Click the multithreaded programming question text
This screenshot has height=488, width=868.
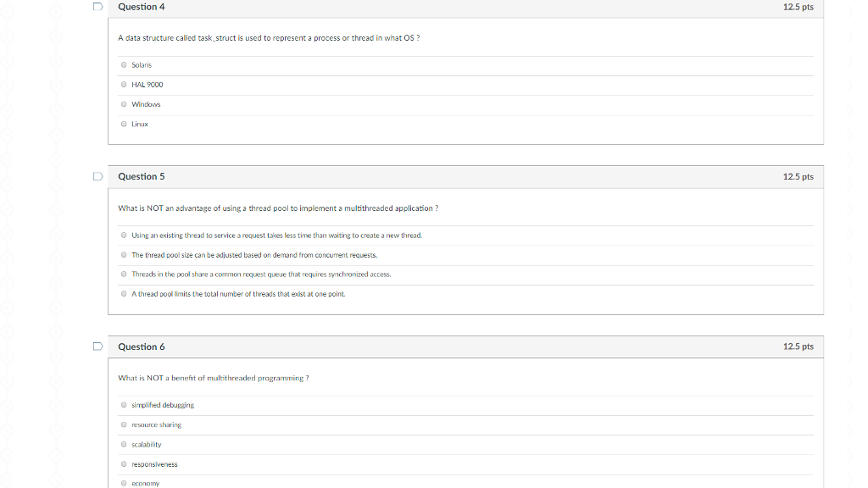[x=213, y=378]
